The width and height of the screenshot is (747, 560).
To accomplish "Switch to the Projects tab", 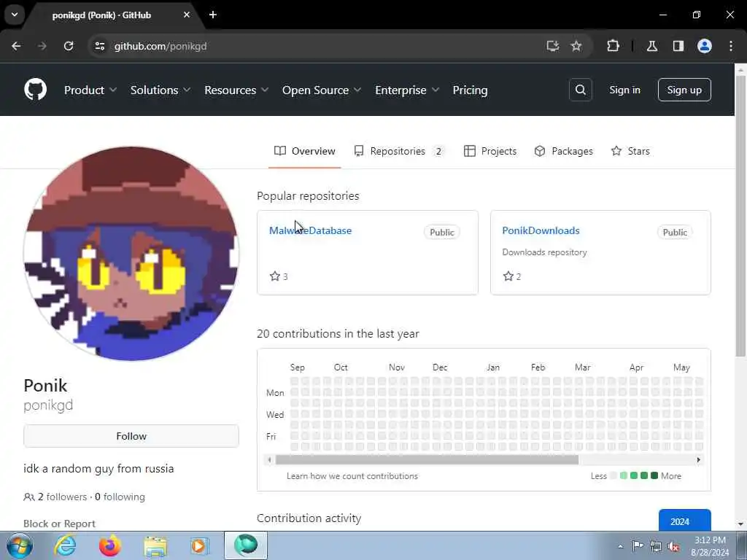I will [490, 151].
